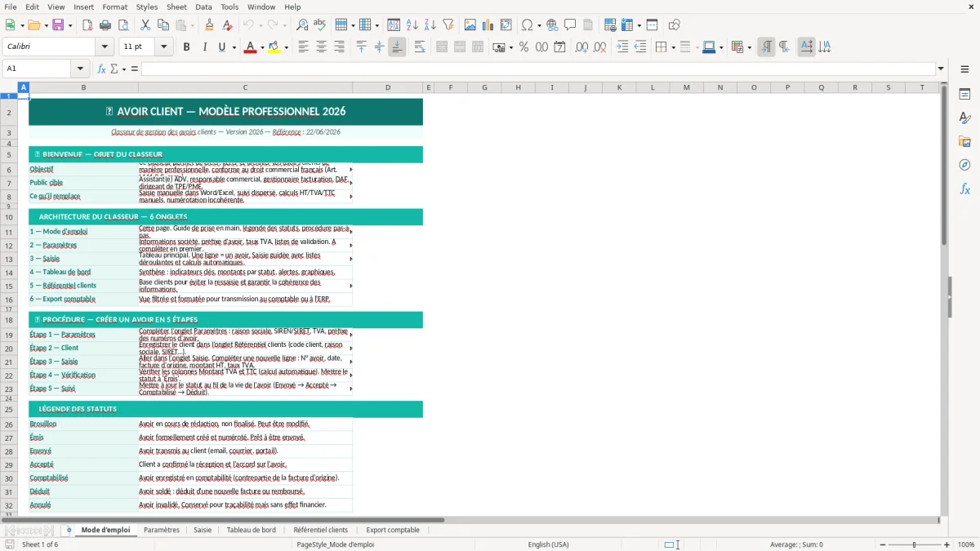Viewport: 980px width, 551px height.
Task: Open the File menu
Action: click(11, 7)
